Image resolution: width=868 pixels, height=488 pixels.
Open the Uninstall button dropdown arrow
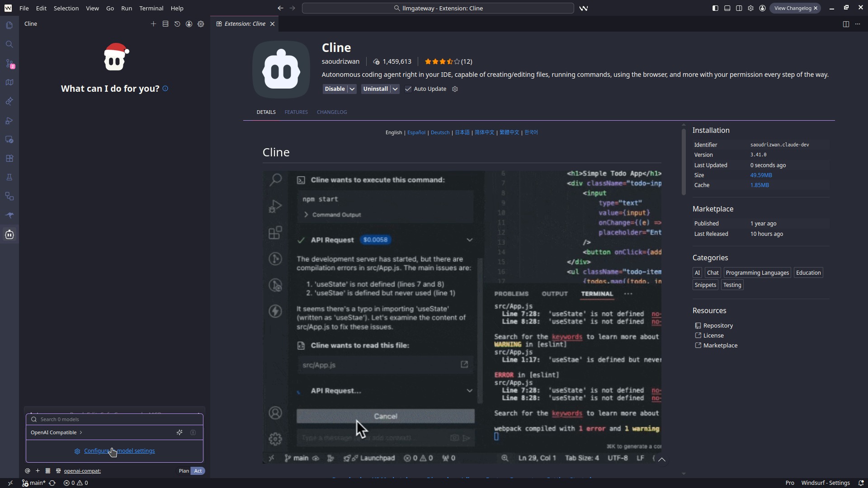click(x=395, y=89)
